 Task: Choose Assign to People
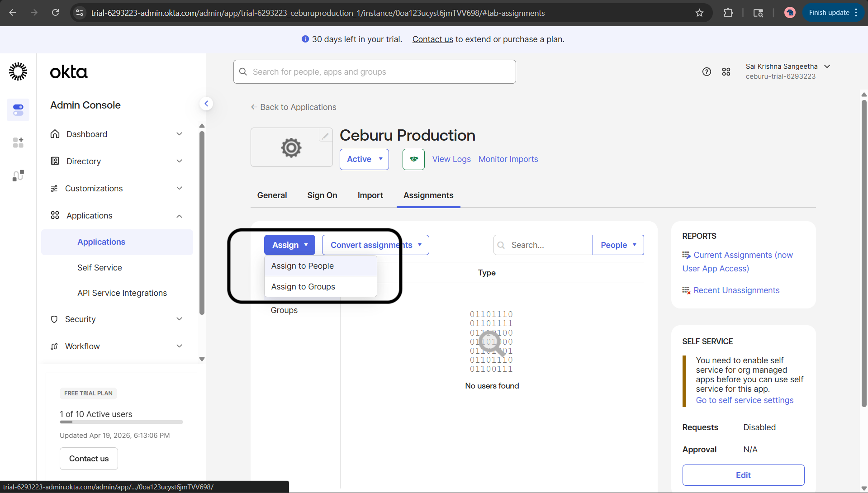(320, 266)
